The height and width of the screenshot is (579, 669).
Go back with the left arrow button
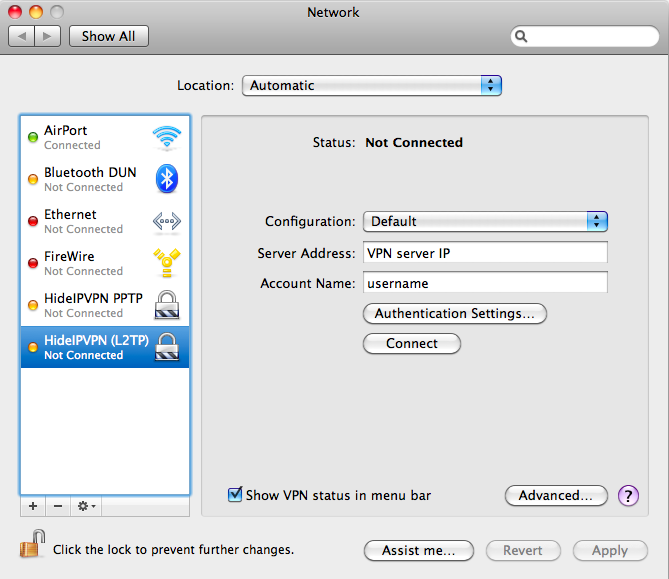21,36
